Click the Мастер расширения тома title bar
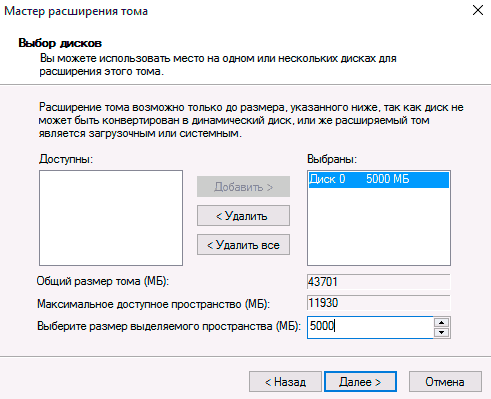Screen dimensions: 491x399 [233, 11]
